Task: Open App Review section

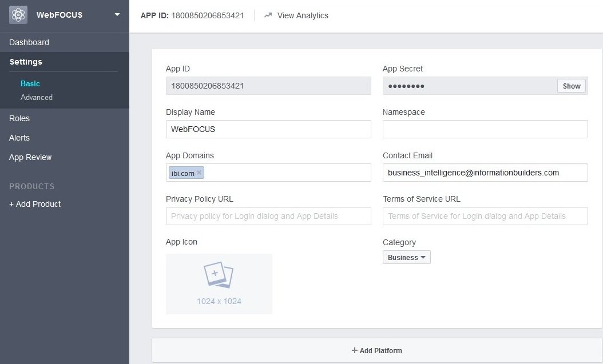Action: pos(30,157)
